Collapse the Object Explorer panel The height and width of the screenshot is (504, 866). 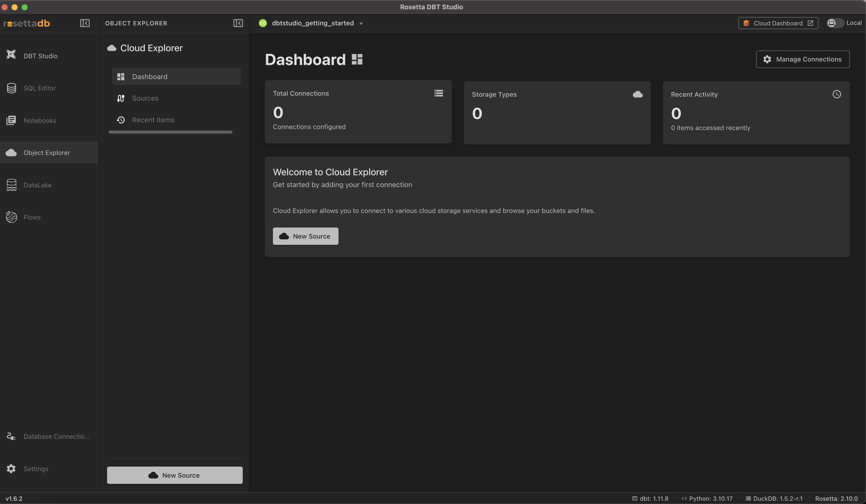238,23
